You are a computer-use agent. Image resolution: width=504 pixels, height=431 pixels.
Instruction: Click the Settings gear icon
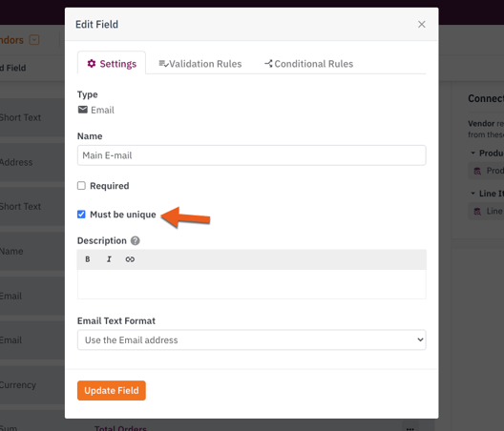tap(92, 64)
